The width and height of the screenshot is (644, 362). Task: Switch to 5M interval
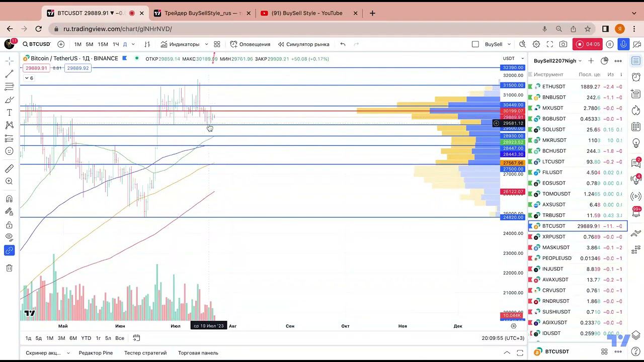pyautogui.click(x=89, y=44)
